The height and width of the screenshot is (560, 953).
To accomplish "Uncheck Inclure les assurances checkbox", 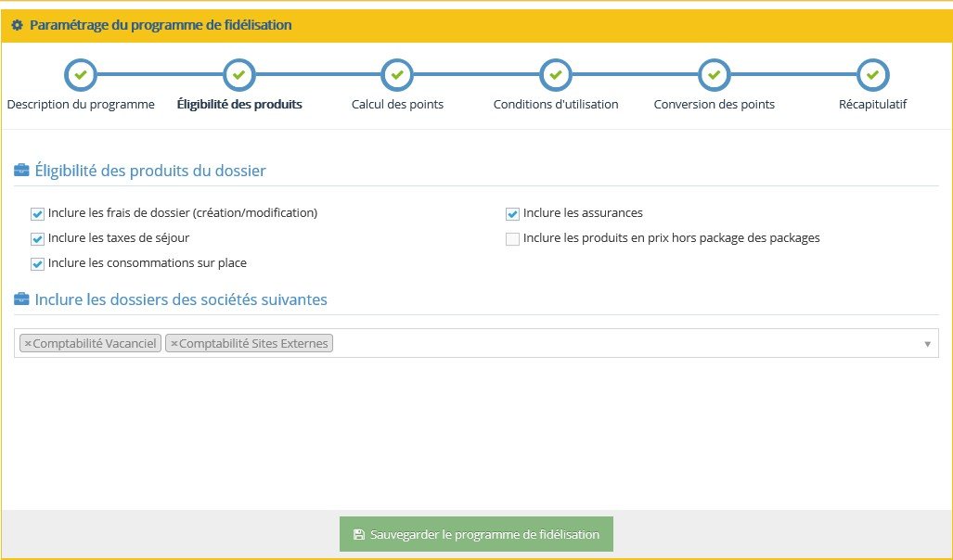I will tap(512, 214).
